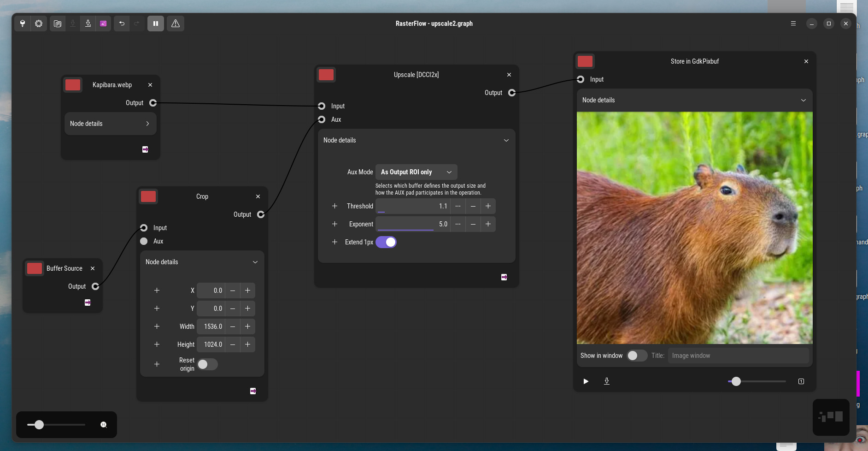Screen dimensions: 868x451
Task: Undo the last action
Action: click(122, 24)
